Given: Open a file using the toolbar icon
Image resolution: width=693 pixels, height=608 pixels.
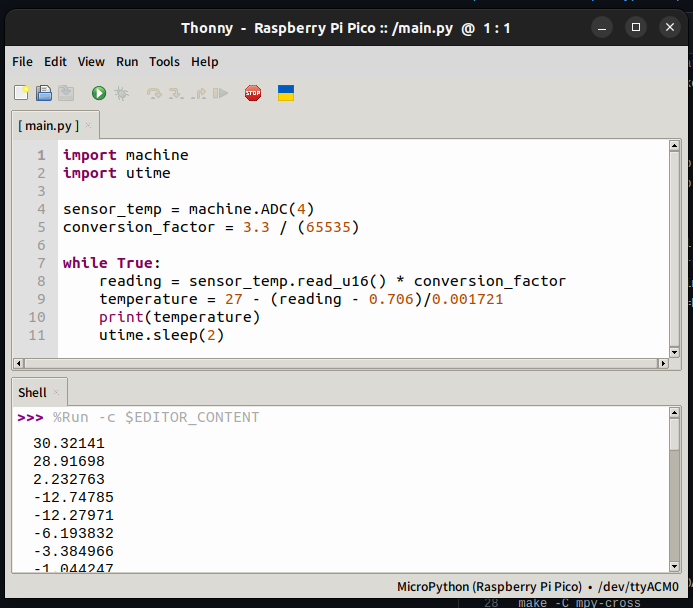Looking at the screenshot, I should coord(44,93).
